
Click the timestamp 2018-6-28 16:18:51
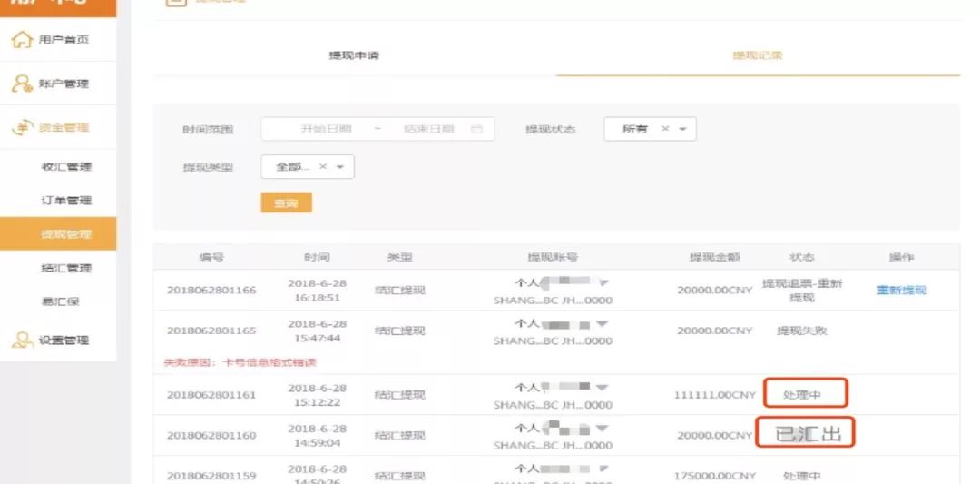[x=317, y=291]
